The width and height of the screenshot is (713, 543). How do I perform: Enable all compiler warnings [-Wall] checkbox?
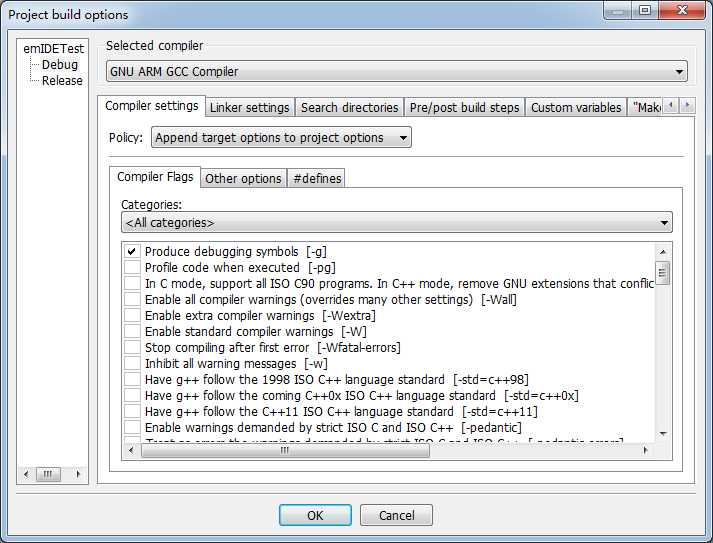pos(132,300)
